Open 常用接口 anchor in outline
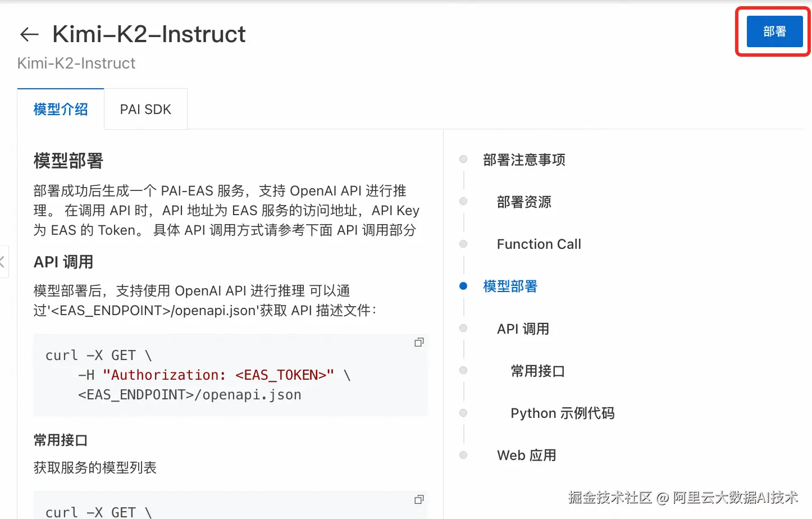Image resolution: width=812 pixels, height=519 pixels. pyautogui.click(x=537, y=371)
